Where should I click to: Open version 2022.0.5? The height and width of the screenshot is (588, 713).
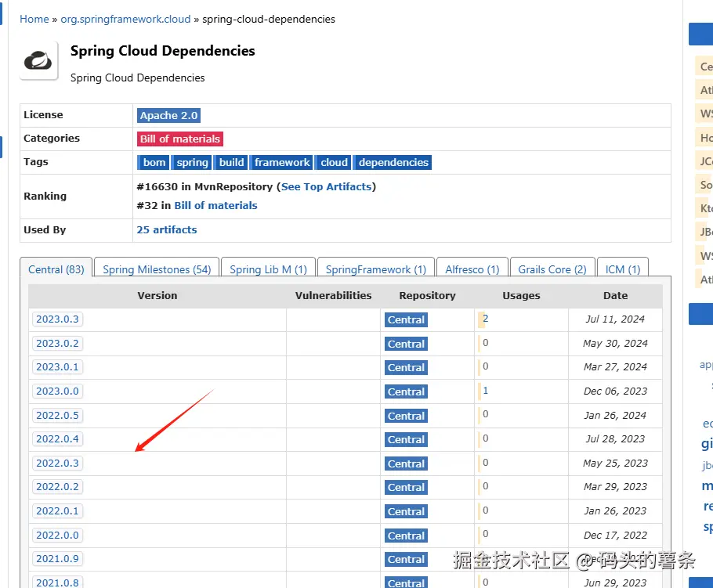click(57, 416)
